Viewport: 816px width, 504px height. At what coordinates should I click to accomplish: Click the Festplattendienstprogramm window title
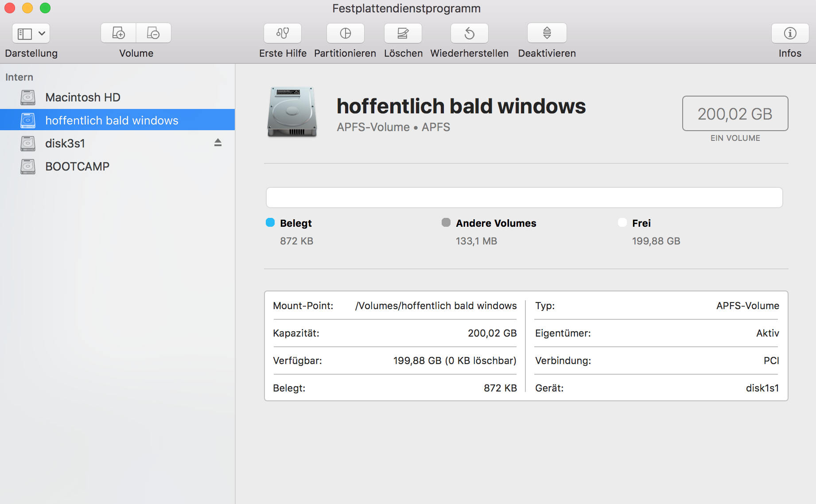coord(407,8)
